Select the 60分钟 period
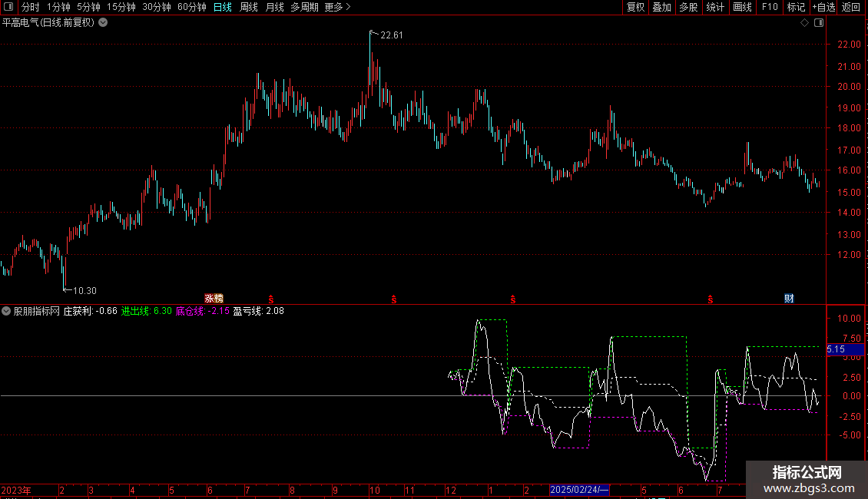Image resolution: width=868 pixels, height=499 pixels. (191, 7)
